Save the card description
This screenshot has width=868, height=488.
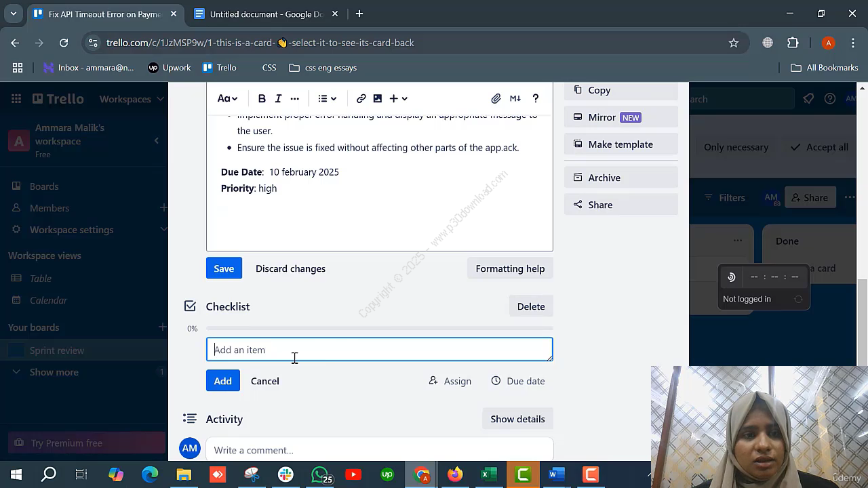(x=224, y=268)
